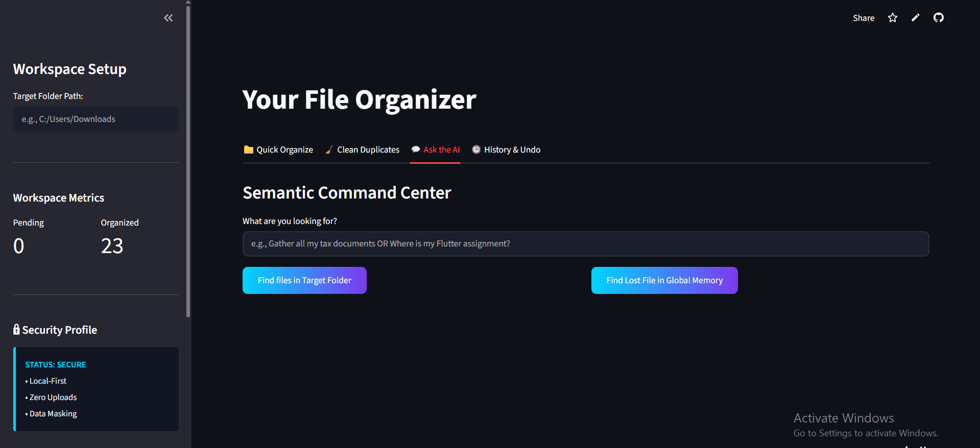This screenshot has width=980, height=448.
Task: Click the Semantic Command Center heading
Action: pyautogui.click(x=347, y=193)
